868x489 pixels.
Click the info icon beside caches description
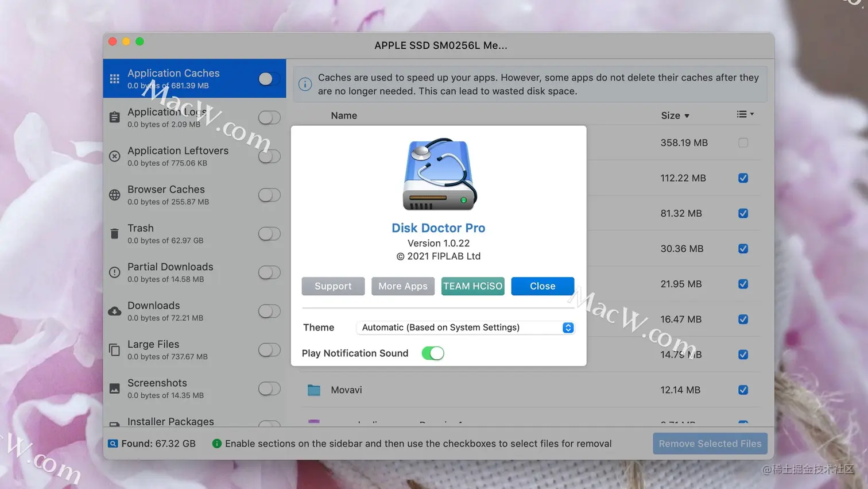(305, 84)
